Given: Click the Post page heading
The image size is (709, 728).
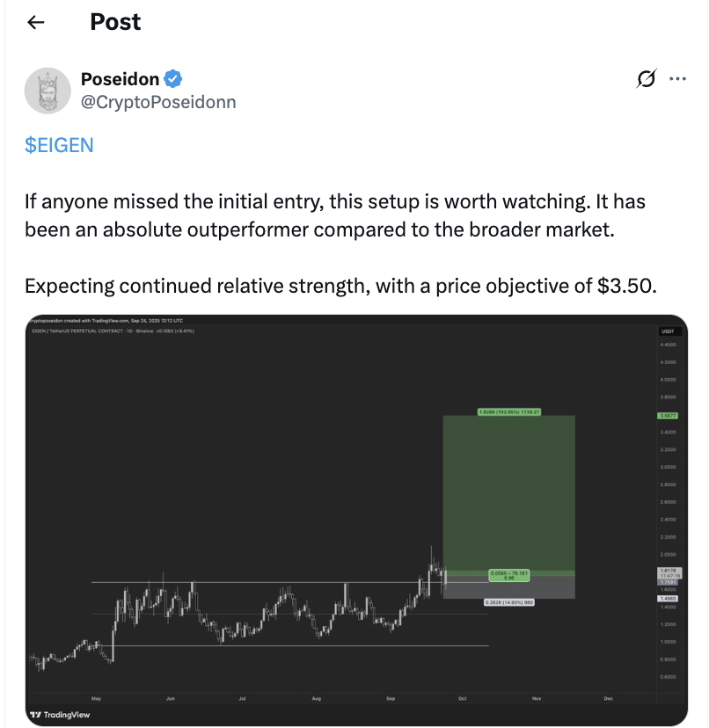Looking at the screenshot, I should pos(115,23).
